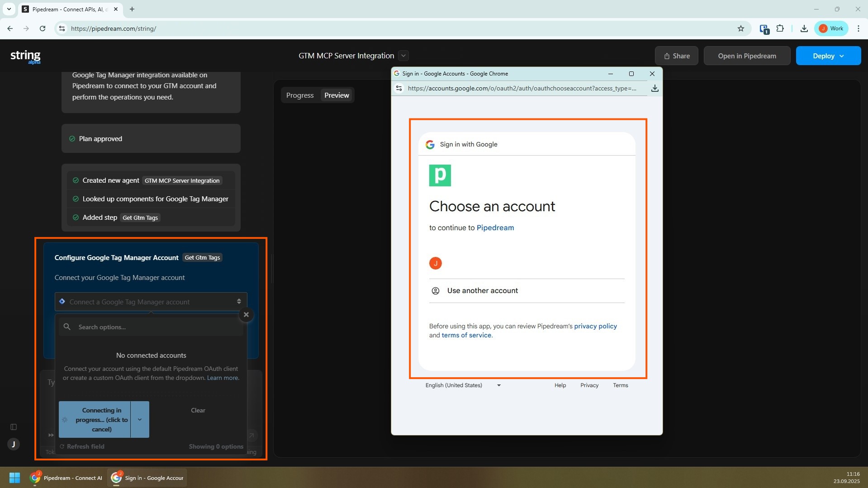Viewport: 868px width, 488px height.
Task: Click the site information icon in popup
Action: click(399, 88)
